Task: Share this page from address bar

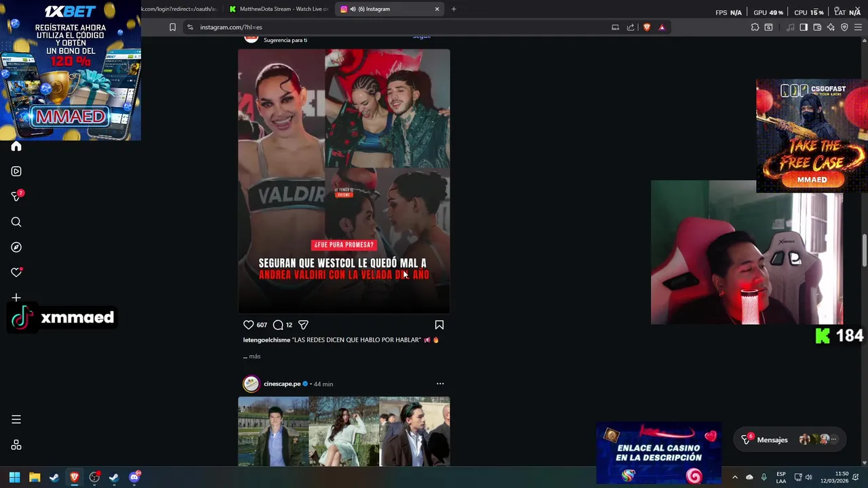Action: [x=631, y=27]
